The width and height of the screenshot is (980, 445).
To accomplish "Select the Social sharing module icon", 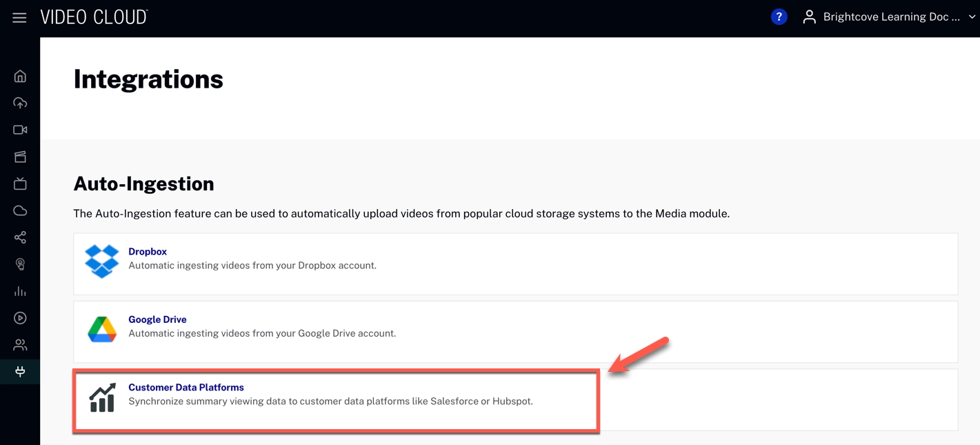I will point(19,237).
